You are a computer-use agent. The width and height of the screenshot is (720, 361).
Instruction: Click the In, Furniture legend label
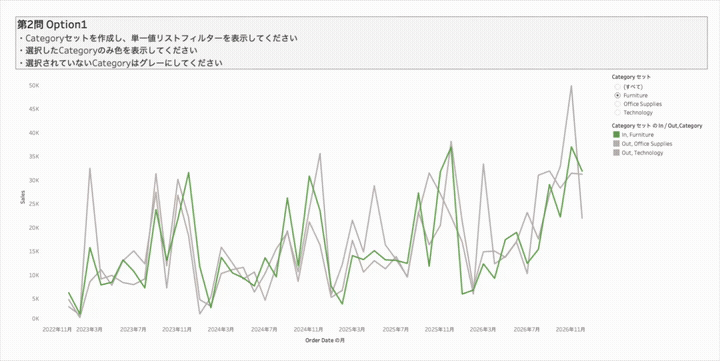click(x=637, y=135)
